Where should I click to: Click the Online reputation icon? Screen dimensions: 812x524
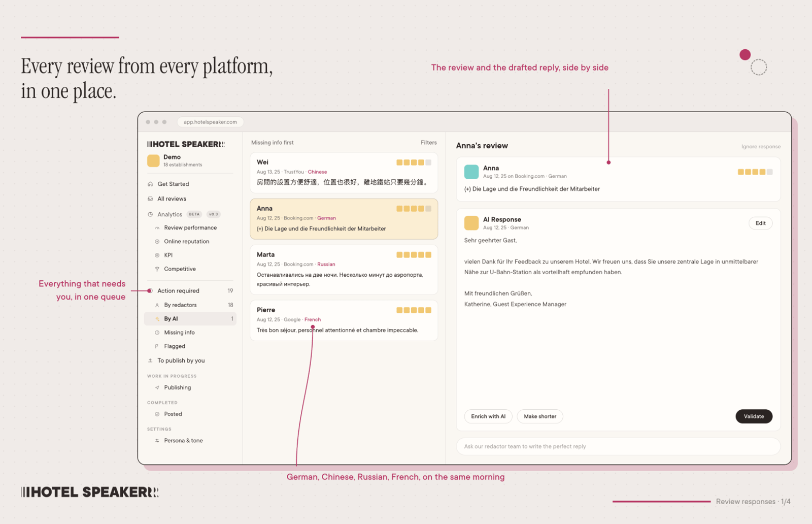157,242
